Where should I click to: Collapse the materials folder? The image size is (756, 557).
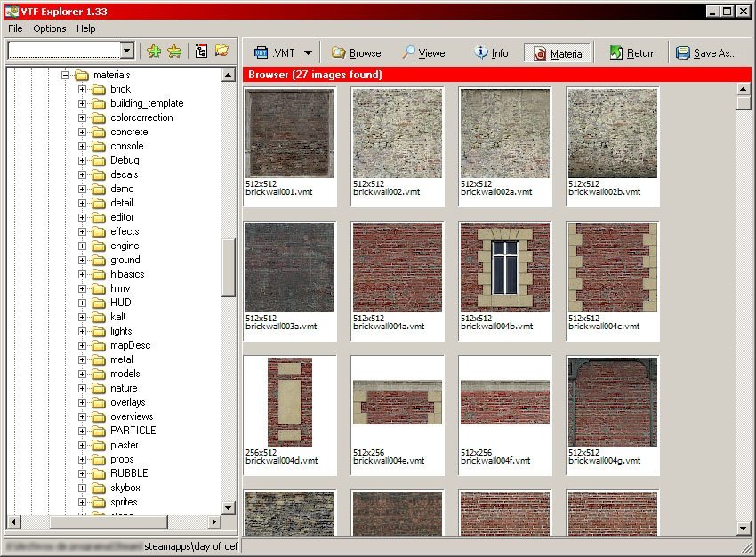tap(65, 75)
